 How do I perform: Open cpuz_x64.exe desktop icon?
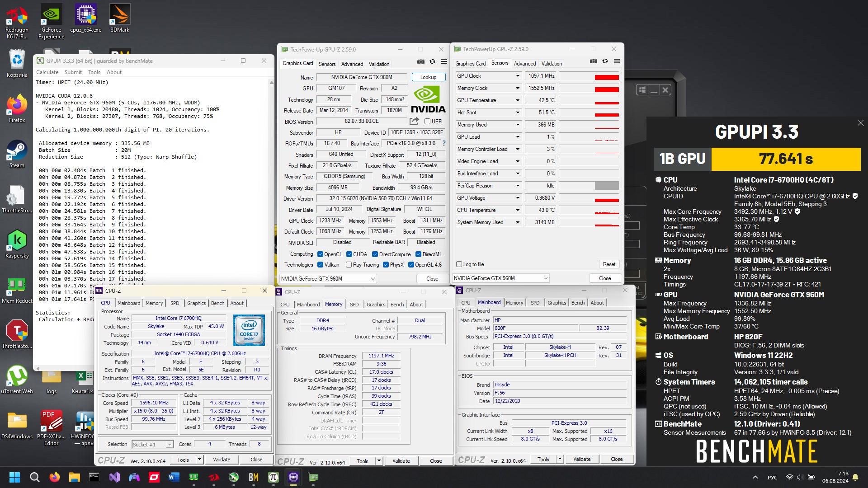click(x=86, y=18)
